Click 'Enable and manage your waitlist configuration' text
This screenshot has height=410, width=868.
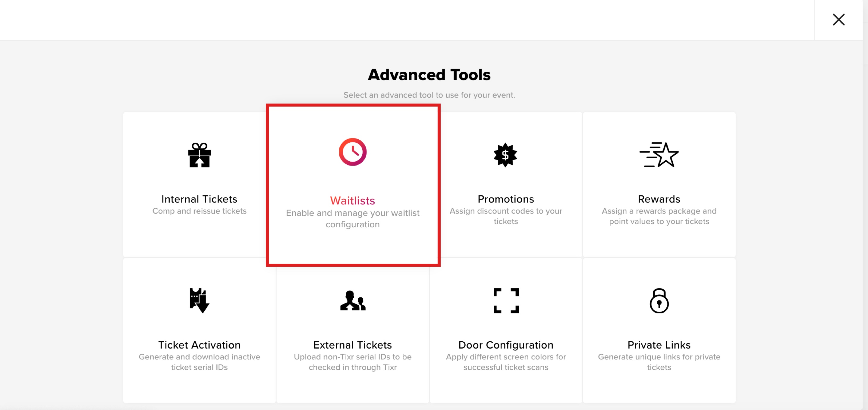(352, 219)
